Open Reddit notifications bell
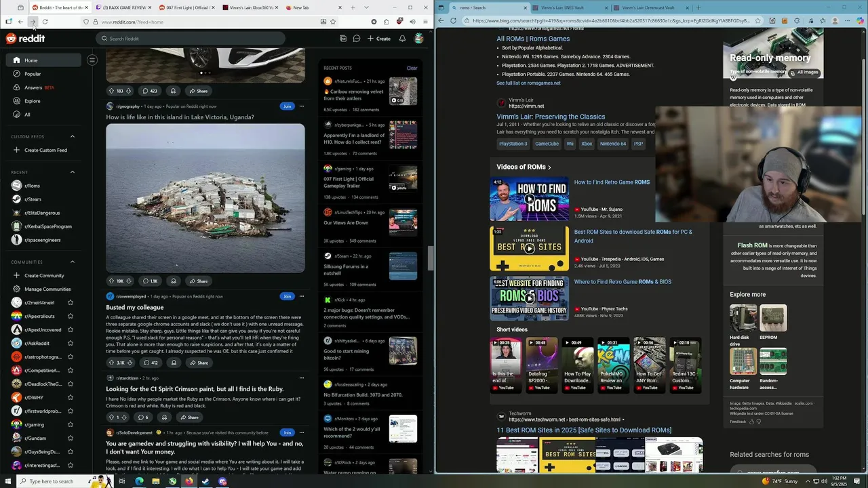This screenshot has width=868, height=488. point(402,39)
